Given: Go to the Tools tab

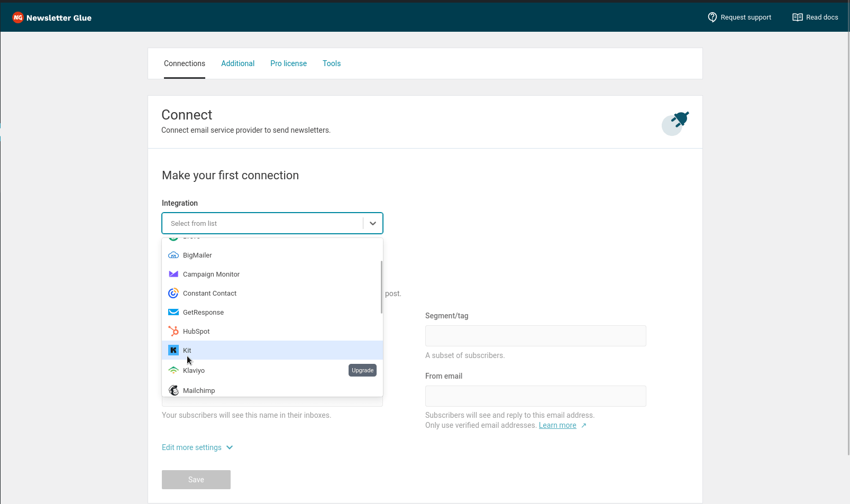Looking at the screenshot, I should click(x=332, y=63).
